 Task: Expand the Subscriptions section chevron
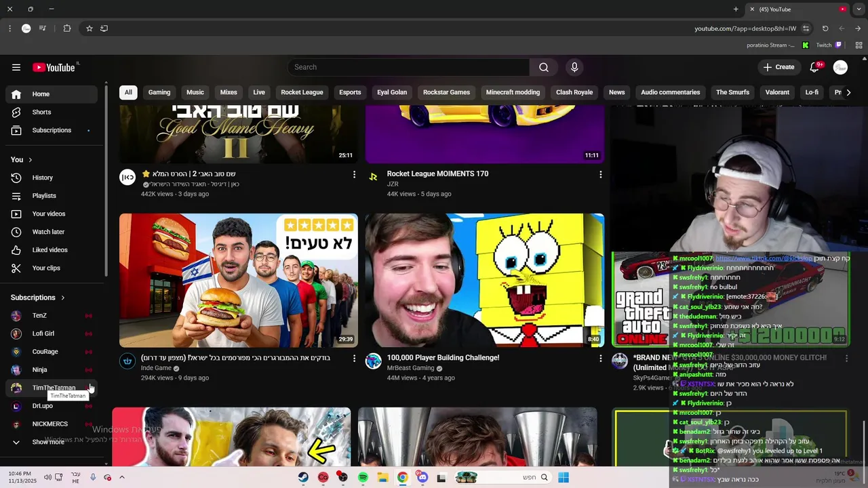point(63,298)
